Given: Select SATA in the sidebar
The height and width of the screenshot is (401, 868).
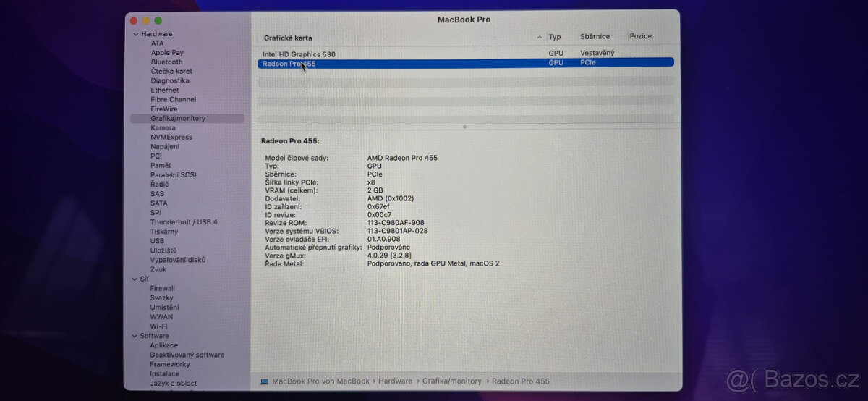Looking at the screenshot, I should point(158,203).
